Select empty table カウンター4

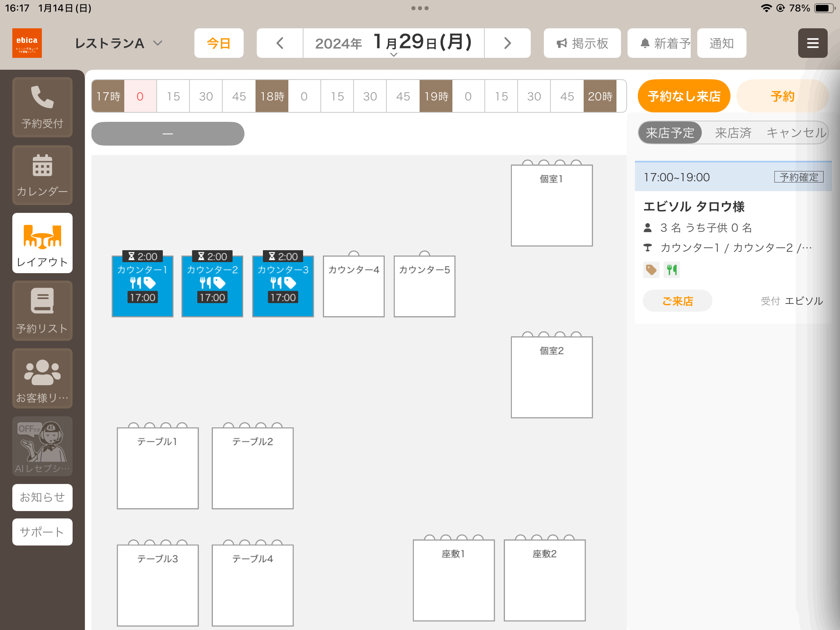coord(354,286)
